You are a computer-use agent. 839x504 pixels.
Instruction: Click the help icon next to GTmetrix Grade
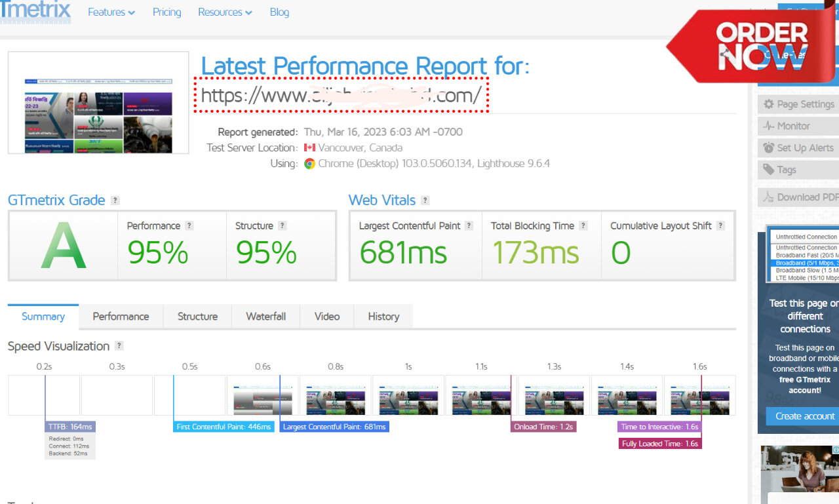115,201
